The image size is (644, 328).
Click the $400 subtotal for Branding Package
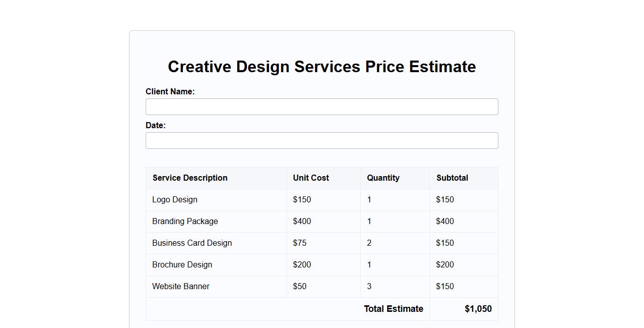(445, 222)
